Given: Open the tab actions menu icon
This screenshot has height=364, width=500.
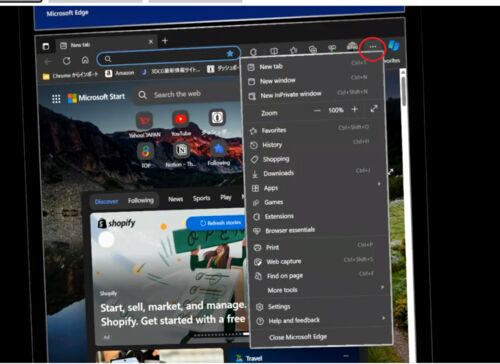Looking at the screenshot, I should tap(46, 46).
